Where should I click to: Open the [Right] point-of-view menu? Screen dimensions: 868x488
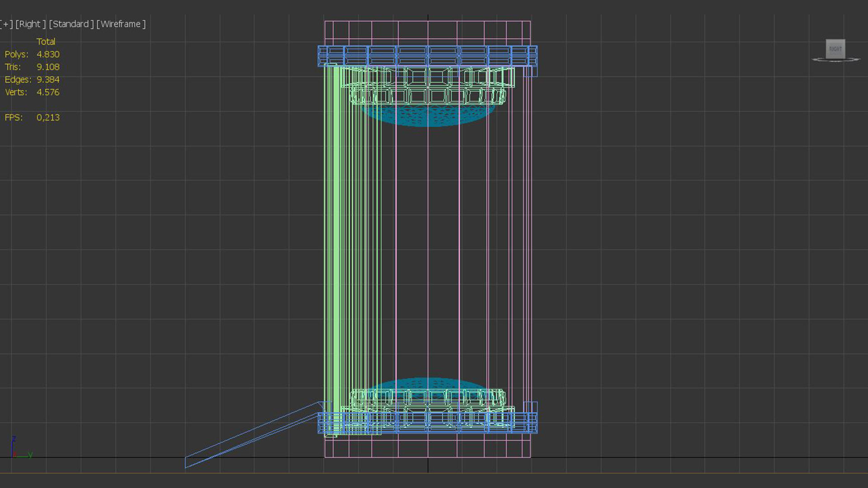pos(30,24)
